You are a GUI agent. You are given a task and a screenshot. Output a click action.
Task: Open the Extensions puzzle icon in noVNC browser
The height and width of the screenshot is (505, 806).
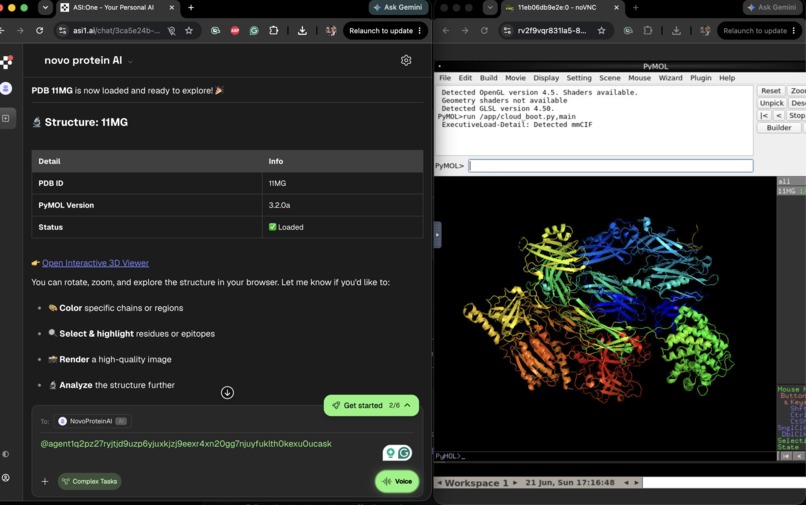(648, 31)
